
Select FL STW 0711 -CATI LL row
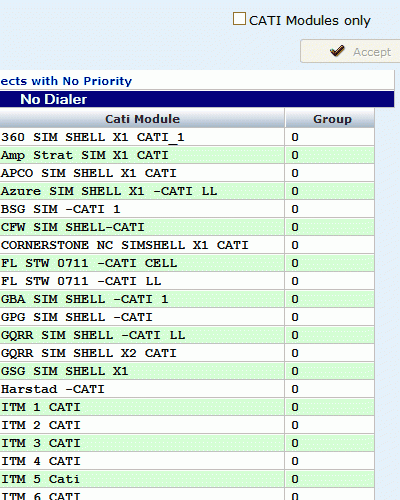click(187, 281)
